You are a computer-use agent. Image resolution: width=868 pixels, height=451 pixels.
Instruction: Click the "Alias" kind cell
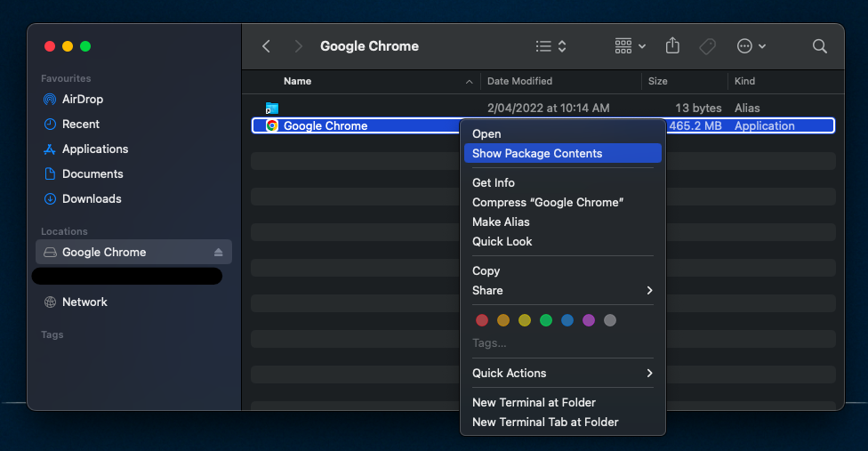click(x=747, y=108)
